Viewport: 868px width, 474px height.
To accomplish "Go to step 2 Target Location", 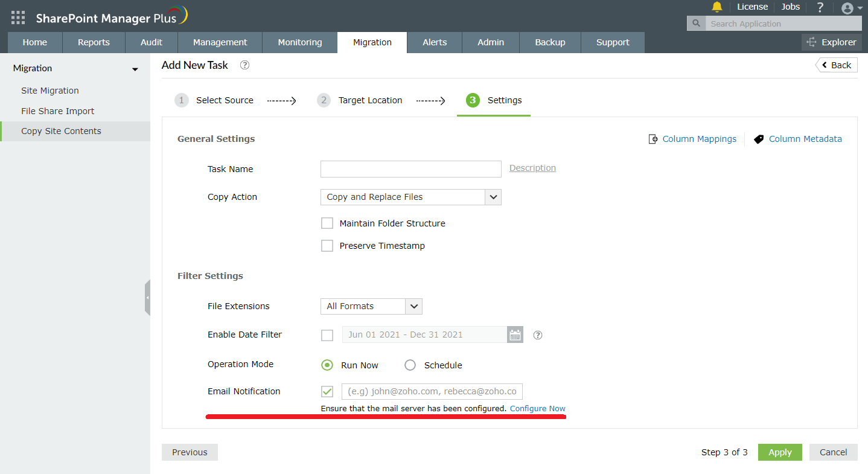I will (360, 100).
